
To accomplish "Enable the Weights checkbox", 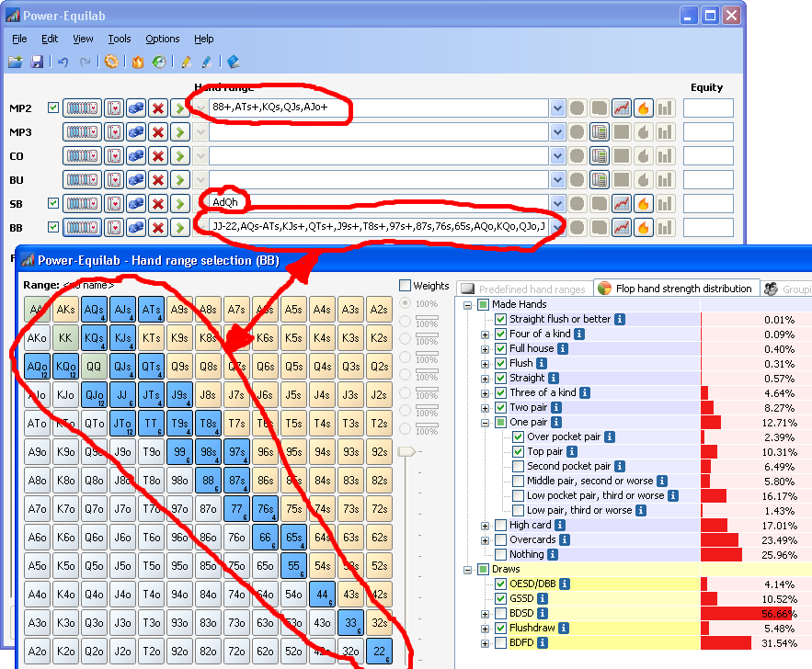I will (405, 285).
